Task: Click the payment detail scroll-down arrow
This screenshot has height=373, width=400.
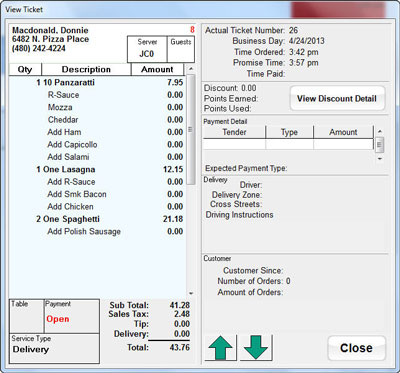Action: (380, 159)
